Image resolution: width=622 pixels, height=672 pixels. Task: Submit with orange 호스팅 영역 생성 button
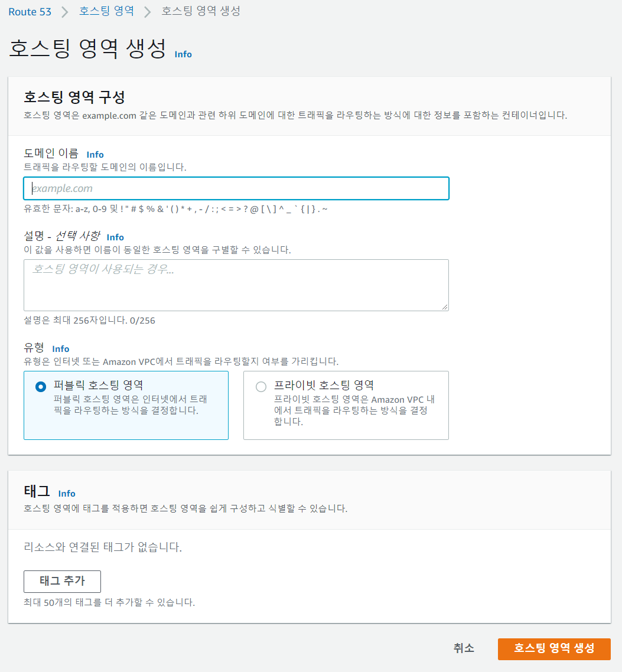(x=554, y=649)
